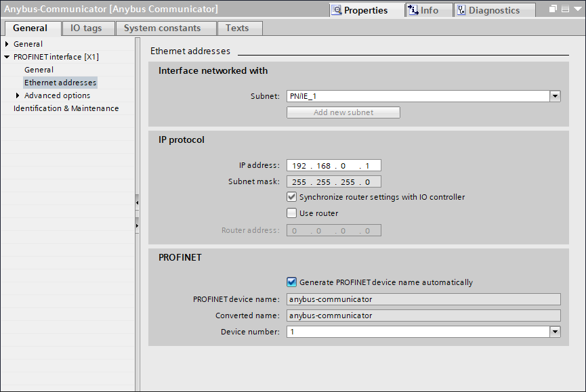This screenshot has width=586, height=392.
Task: Uncheck Generate PROFINET device name automatically
Action: point(292,282)
